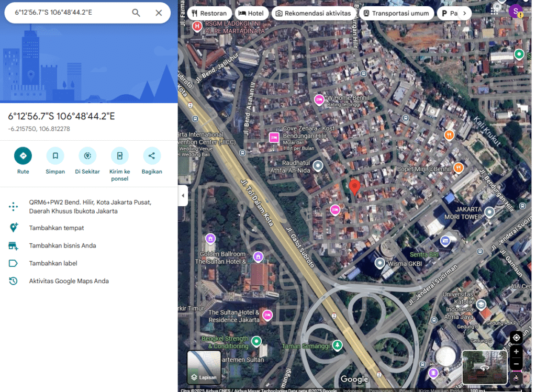Share location with Bagikan icon
The width and height of the screenshot is (536, 392).
pos(152,156)
